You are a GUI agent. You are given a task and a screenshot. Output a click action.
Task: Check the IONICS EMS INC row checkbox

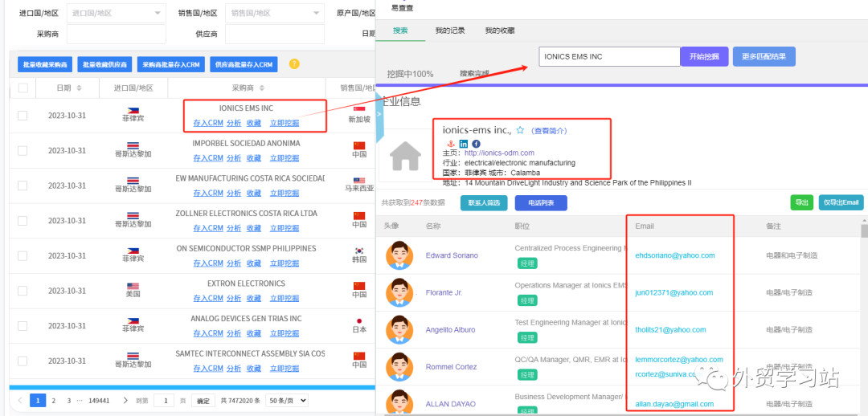(23, 116)
